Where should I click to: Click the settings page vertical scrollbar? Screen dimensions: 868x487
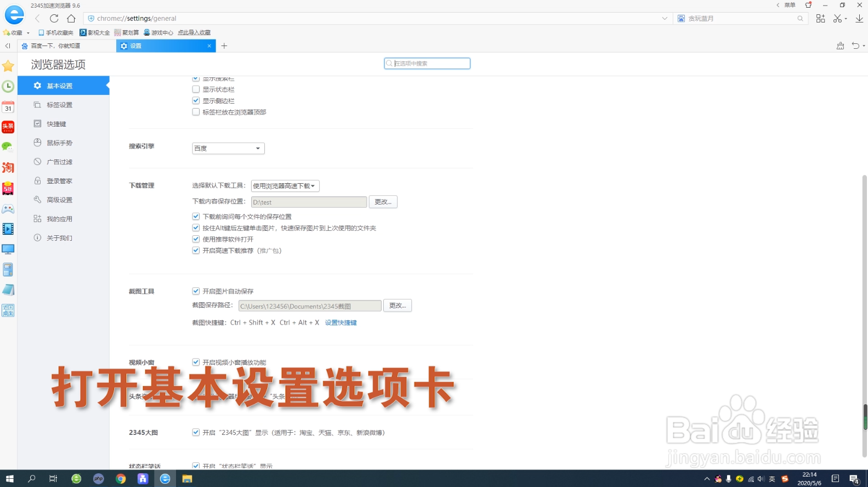[x=865, y=316]
